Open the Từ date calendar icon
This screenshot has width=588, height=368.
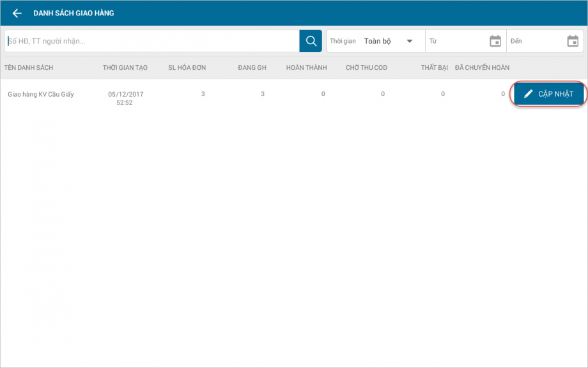[495, 41]
